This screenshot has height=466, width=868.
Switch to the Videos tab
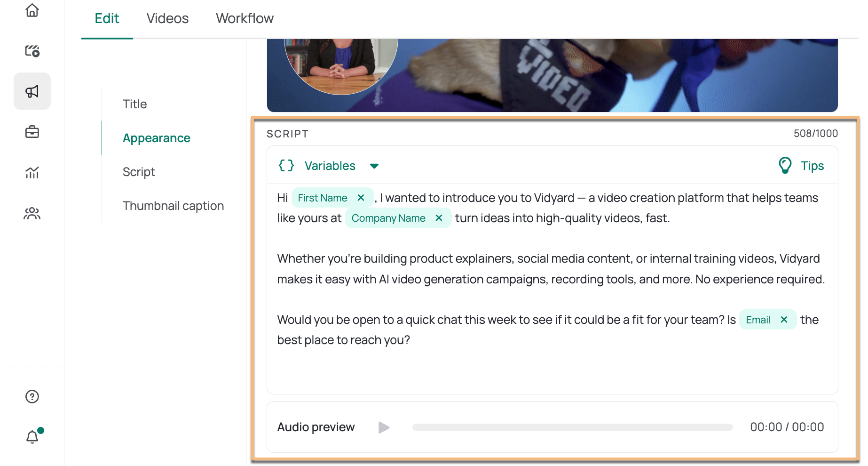167,18
